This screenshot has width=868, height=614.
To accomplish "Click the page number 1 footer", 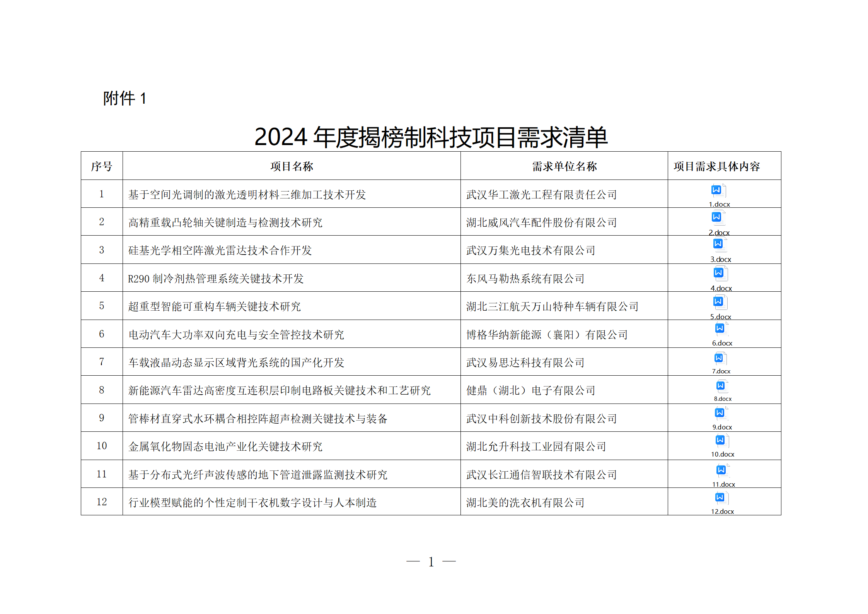I will (431, 562).
